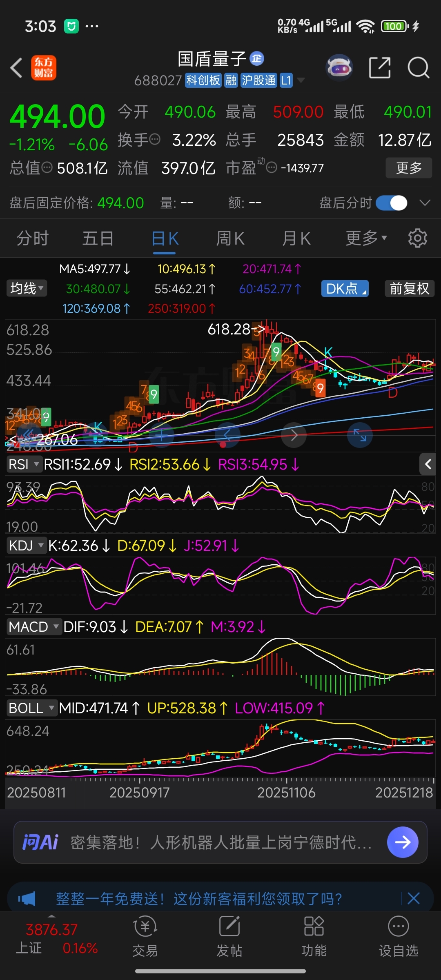Tap the share/export icon

tap(380, 67)
